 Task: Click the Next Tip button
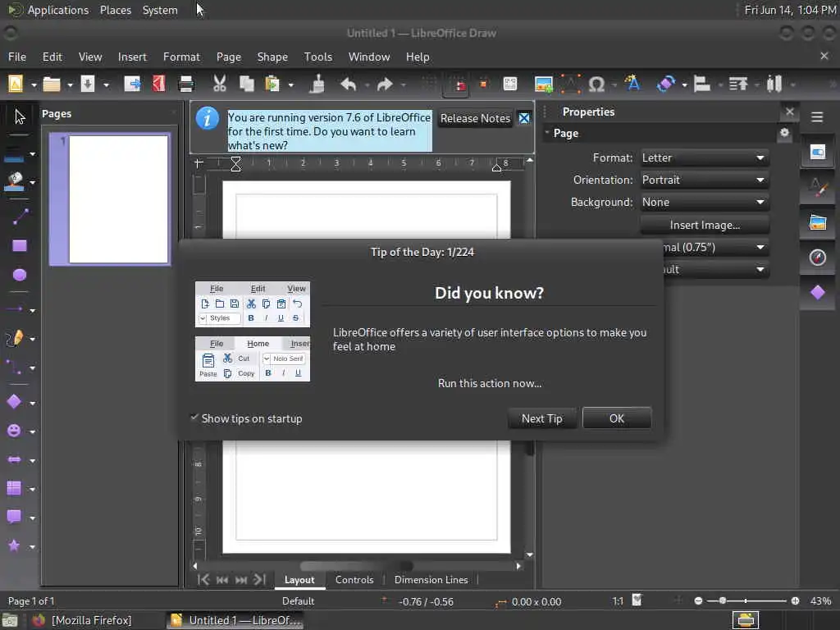[x=542, y=418]
